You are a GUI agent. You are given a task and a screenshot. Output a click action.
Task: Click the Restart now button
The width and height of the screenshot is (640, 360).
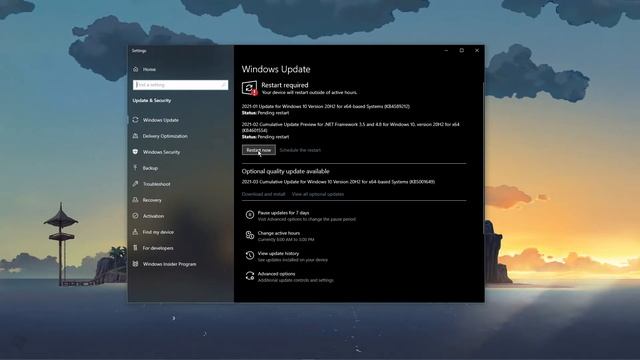coord(259,150)
